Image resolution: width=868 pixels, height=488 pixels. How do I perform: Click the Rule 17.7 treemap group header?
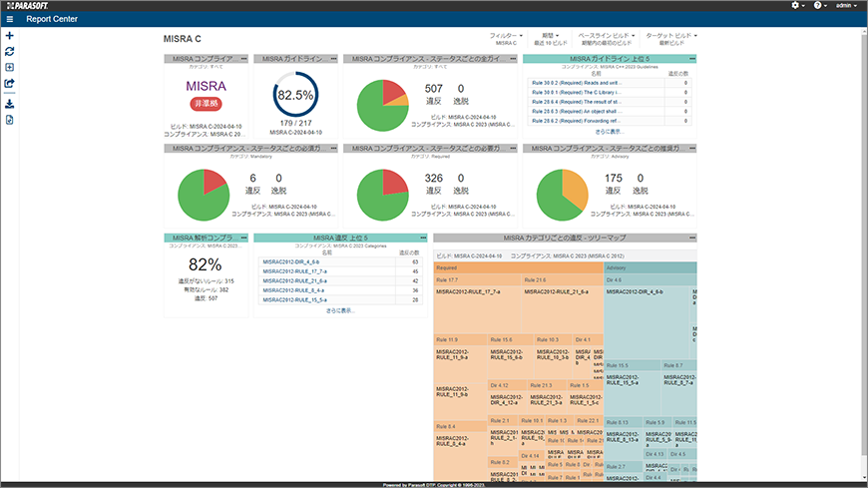(477, 279)
